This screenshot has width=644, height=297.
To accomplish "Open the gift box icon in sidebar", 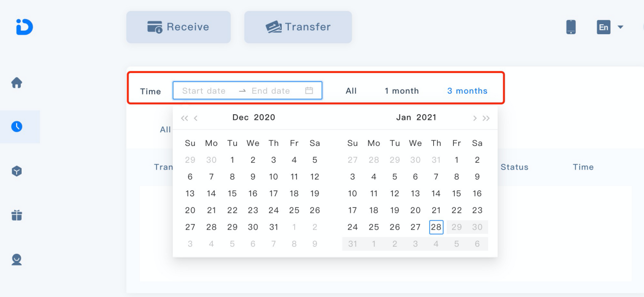I will [17, 215].
